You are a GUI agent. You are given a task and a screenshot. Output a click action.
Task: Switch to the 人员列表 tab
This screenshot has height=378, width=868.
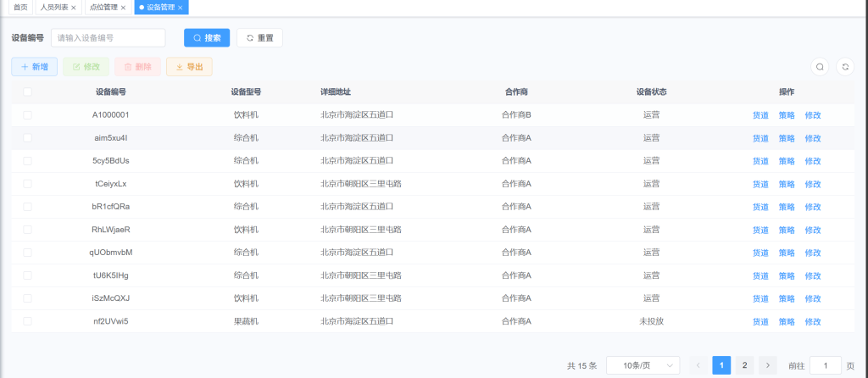pos(54,8)
